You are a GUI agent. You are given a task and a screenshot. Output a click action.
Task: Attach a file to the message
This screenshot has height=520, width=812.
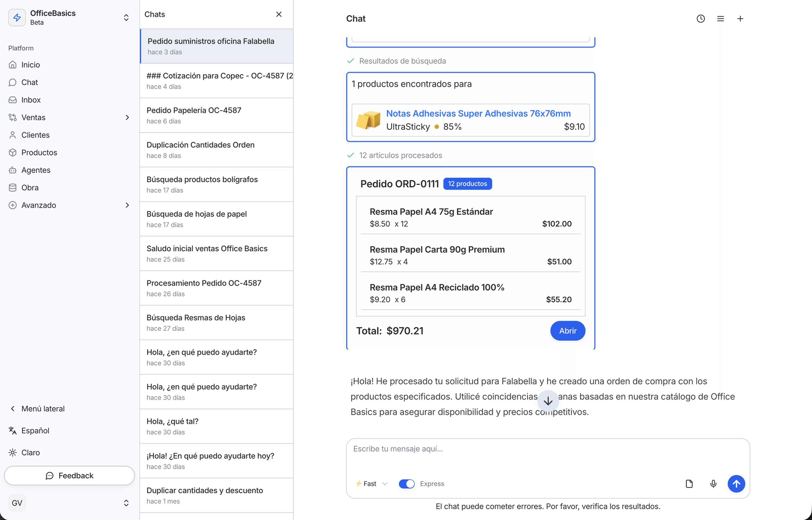pyautogui.click(x=689, y=484)
